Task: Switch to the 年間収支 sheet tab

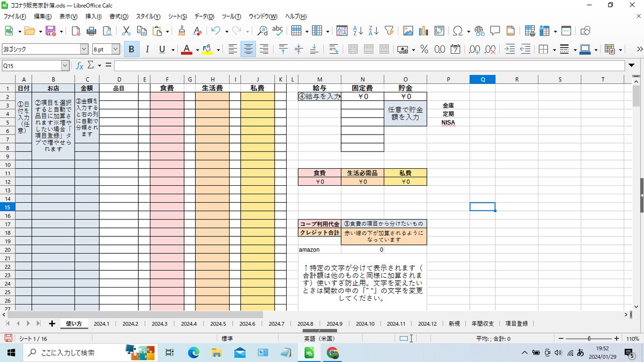Action: tap(482, 323)
